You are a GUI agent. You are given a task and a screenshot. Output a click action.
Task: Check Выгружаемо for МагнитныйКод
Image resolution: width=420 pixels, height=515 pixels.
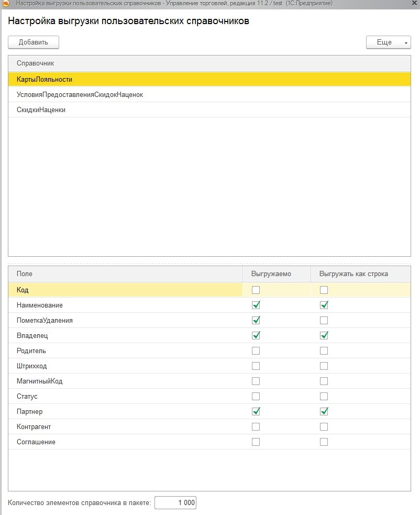pyautogui.click(x=256, y=381)
